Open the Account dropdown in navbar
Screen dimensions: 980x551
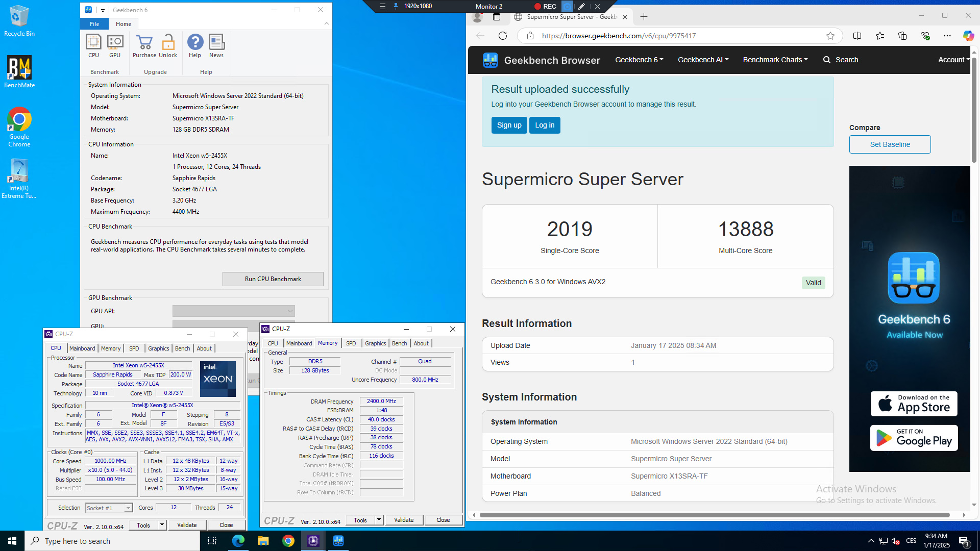click(953, 60)
